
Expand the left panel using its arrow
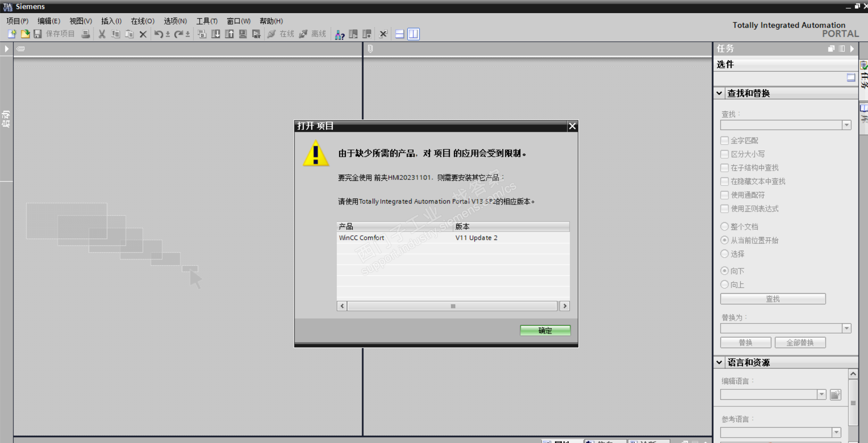point(6,49)
